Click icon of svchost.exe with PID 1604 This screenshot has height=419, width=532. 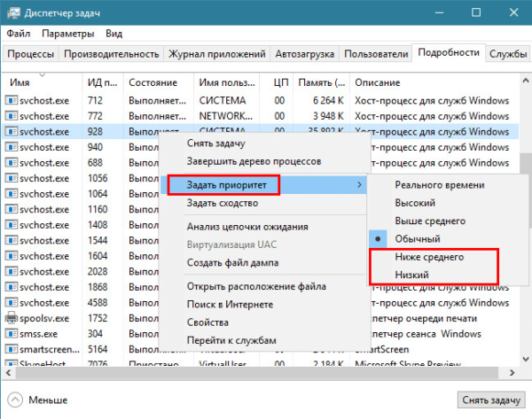[x=12, y=256]
